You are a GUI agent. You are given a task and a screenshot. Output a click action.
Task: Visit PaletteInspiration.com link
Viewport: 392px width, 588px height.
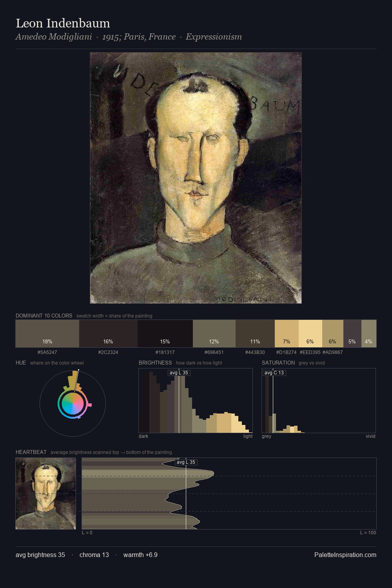point(345,555)
